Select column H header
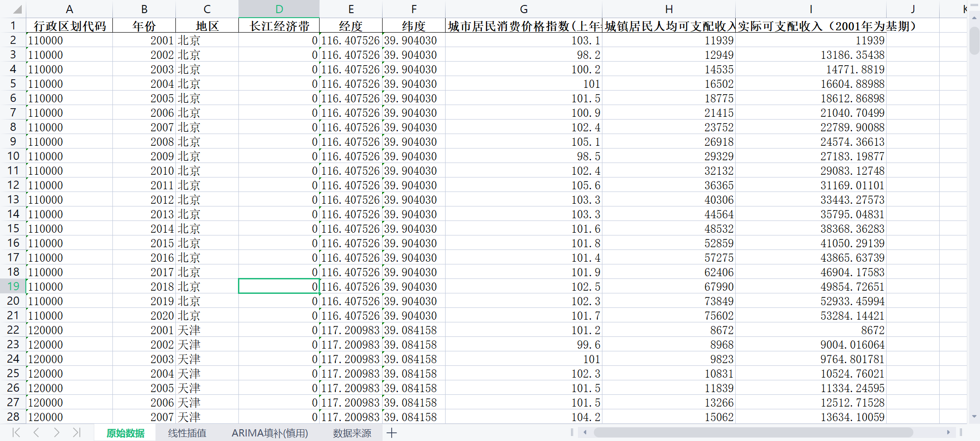This screenshot has width=980, height=441. (x=669, y=9)
